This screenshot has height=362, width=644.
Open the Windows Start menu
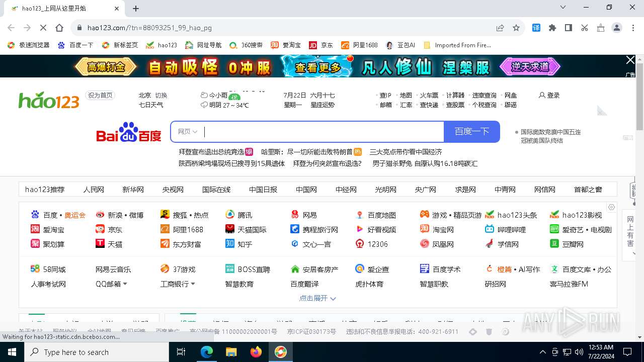(12, 352)
